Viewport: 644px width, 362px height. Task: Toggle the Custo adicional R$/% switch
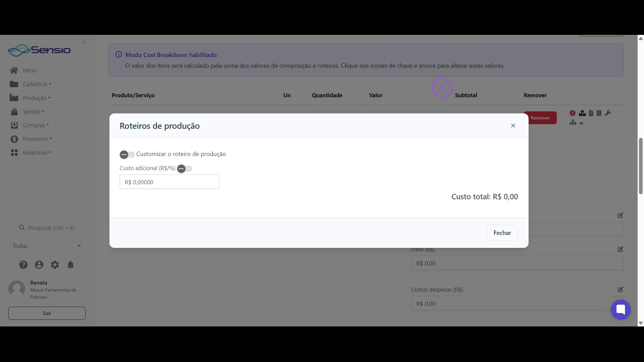[x=184, y=169]
